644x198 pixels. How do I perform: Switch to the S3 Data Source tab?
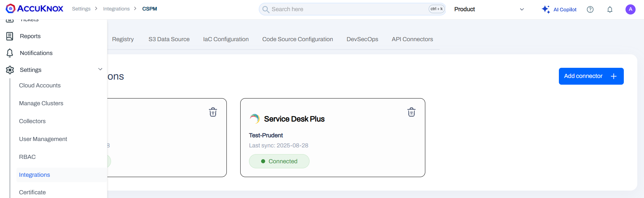point(169,39)
